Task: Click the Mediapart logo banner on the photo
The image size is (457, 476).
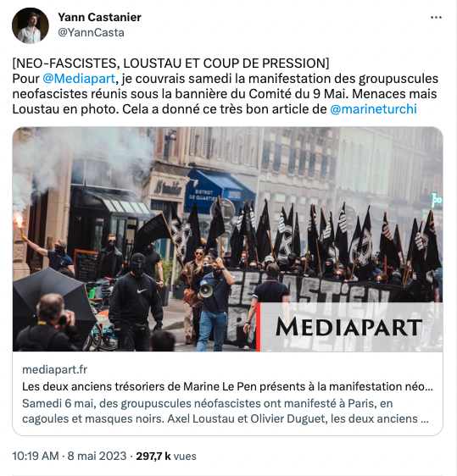Action: pyautogui.click(x=349, y=327)
